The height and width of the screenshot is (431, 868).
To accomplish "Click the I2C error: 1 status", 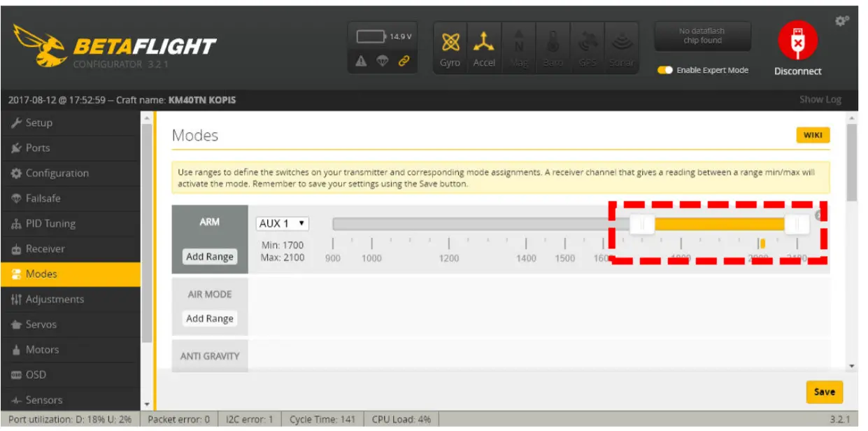I will pos(250,420).
